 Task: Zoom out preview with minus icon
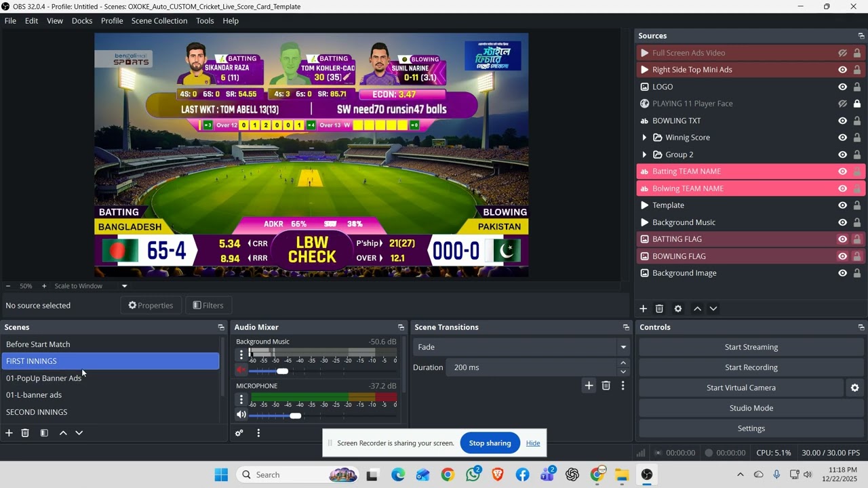8,286
